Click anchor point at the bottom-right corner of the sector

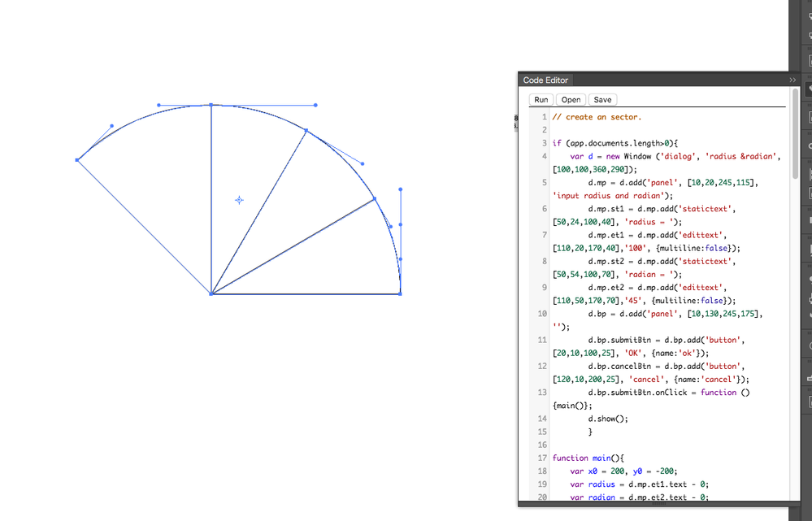tap(400, 293)
